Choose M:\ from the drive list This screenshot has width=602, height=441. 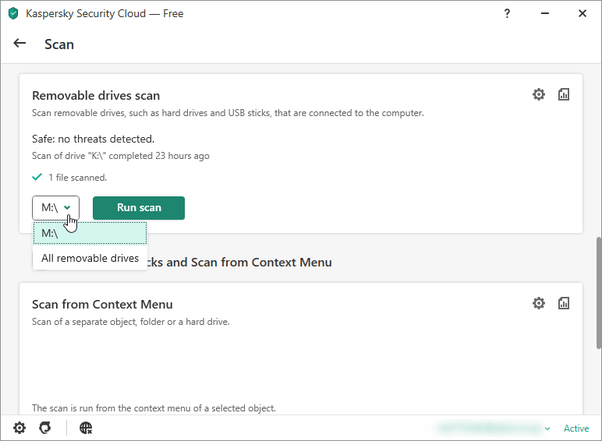pos(90,233)
